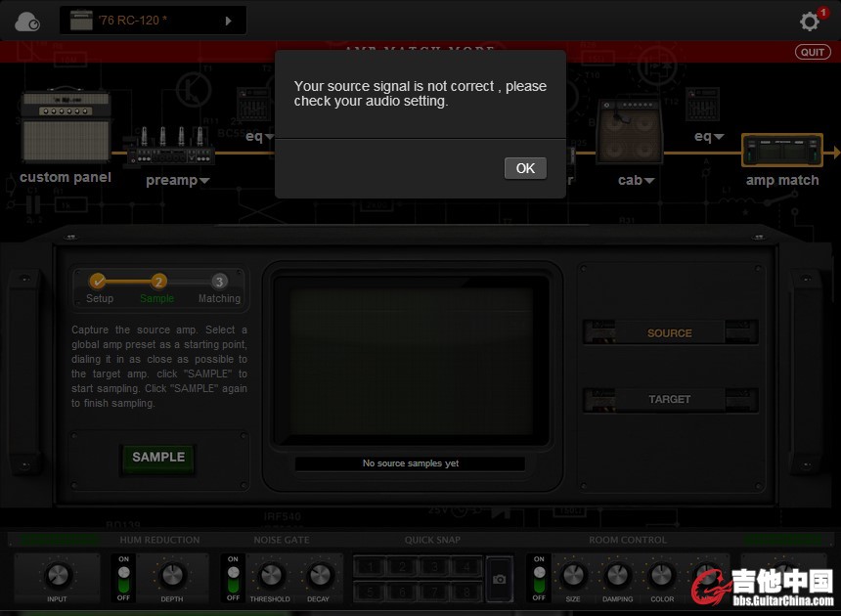Click the right-side eq module icon

coord(702,107)
